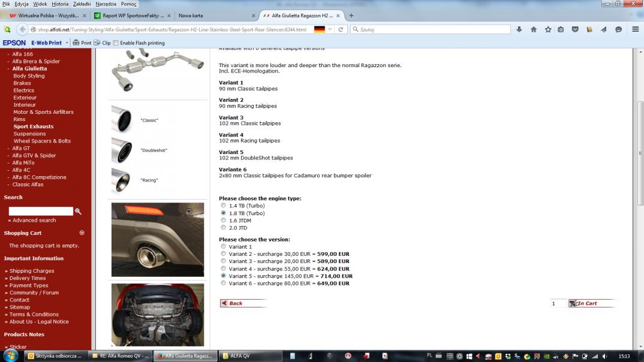Click the chat bubble icon in toolbar

pos(619,29)
